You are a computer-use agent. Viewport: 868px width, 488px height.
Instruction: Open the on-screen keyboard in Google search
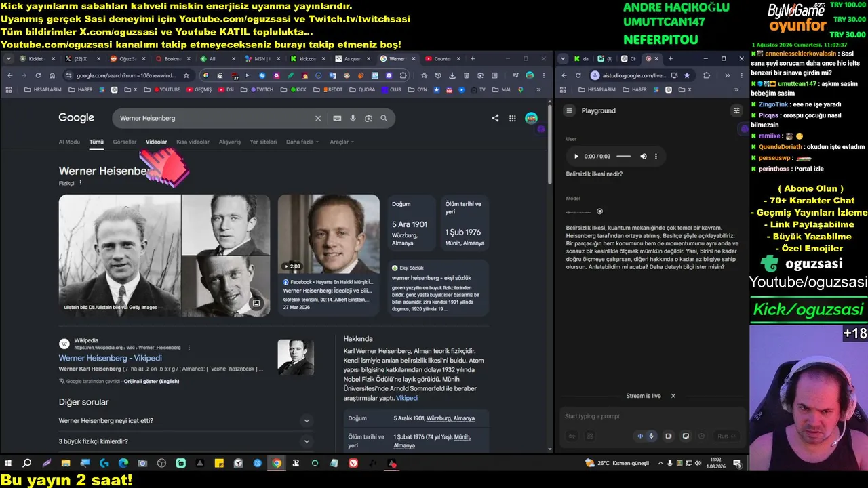point(337,118)
